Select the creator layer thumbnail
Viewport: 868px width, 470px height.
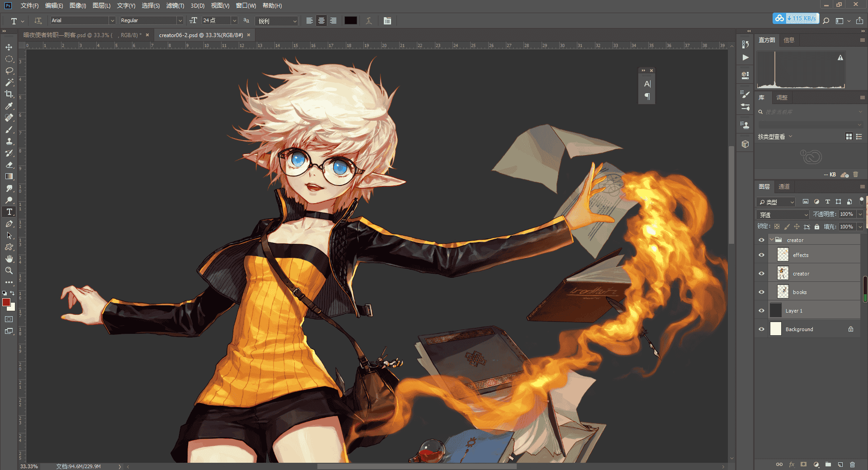[783, 273]
